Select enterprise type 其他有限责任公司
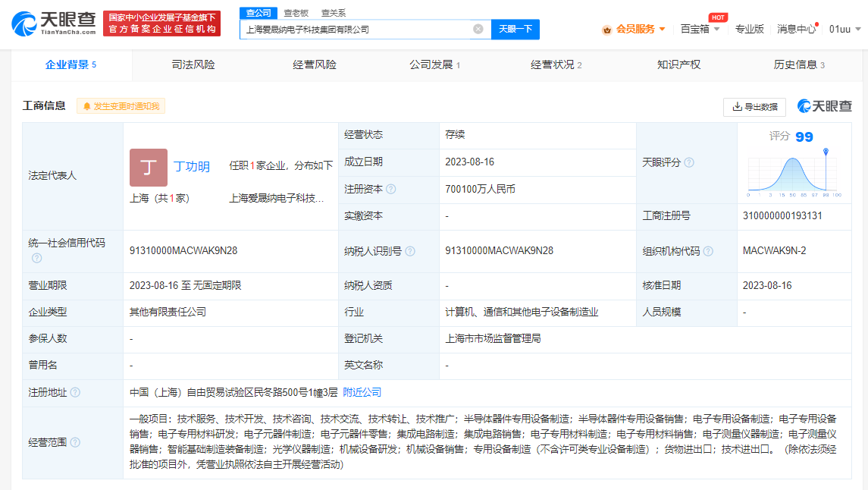Viewport: 868px width, 490px height. point(168,312)
